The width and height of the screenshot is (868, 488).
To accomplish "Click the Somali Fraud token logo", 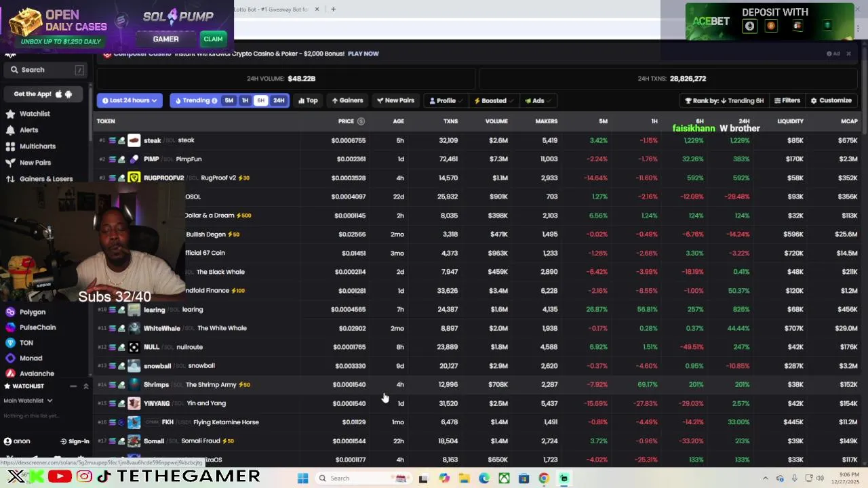I will coord(134,441).
